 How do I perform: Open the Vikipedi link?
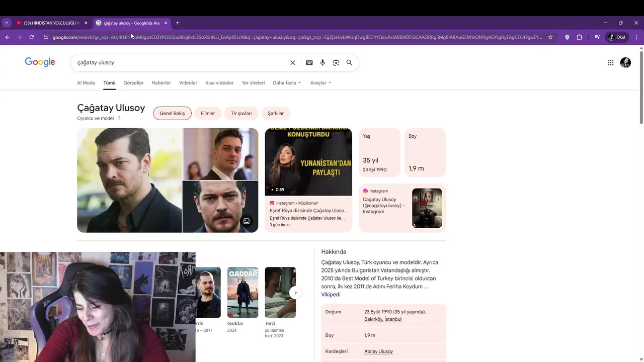coord(331,295)
